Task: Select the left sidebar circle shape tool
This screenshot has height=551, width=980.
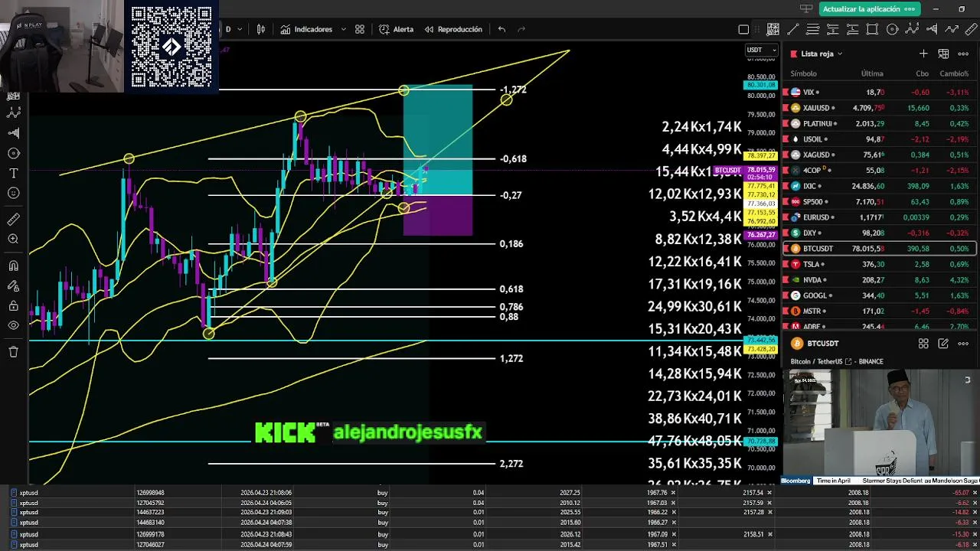Action: click(13, 153)
